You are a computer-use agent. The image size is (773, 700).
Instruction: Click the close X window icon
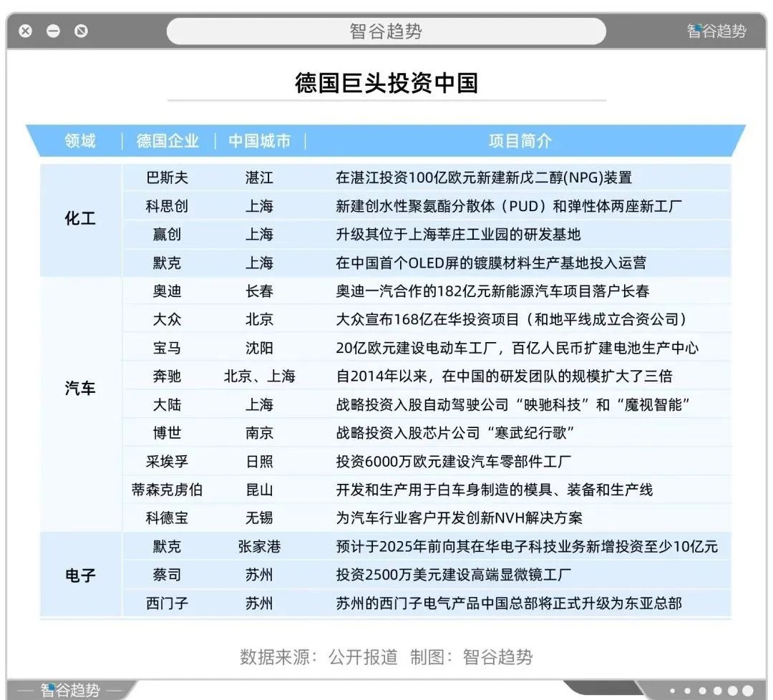pyautogui.click(x=26, y=31)
